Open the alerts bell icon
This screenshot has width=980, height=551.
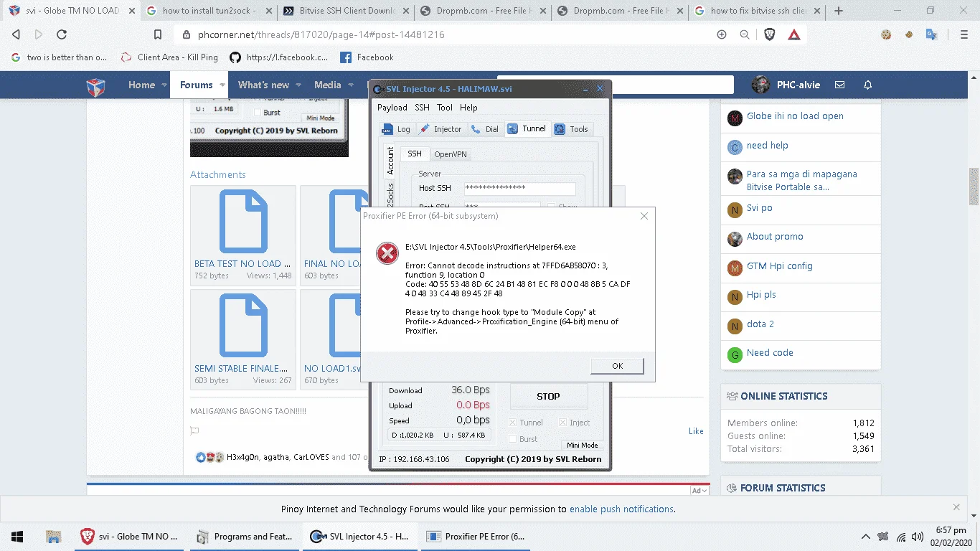867,85
